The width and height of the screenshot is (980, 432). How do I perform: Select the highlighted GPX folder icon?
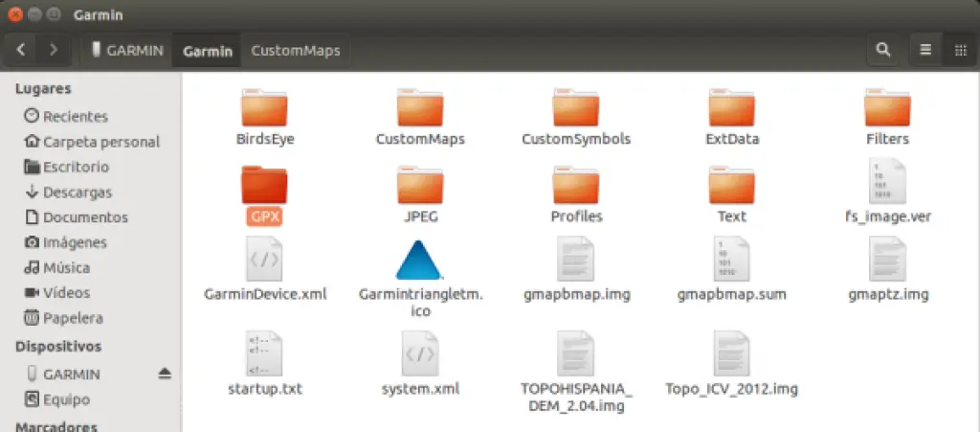(264, 185)
